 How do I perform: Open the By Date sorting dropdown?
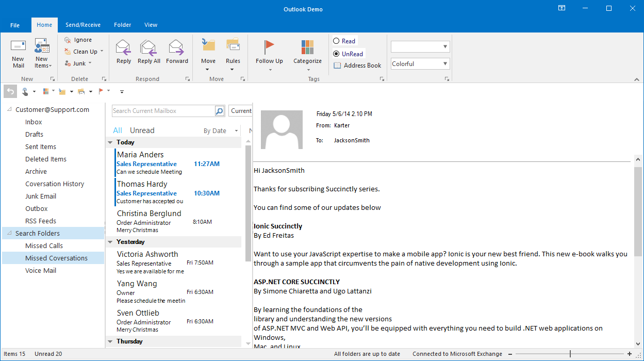(x=219, y=130)
